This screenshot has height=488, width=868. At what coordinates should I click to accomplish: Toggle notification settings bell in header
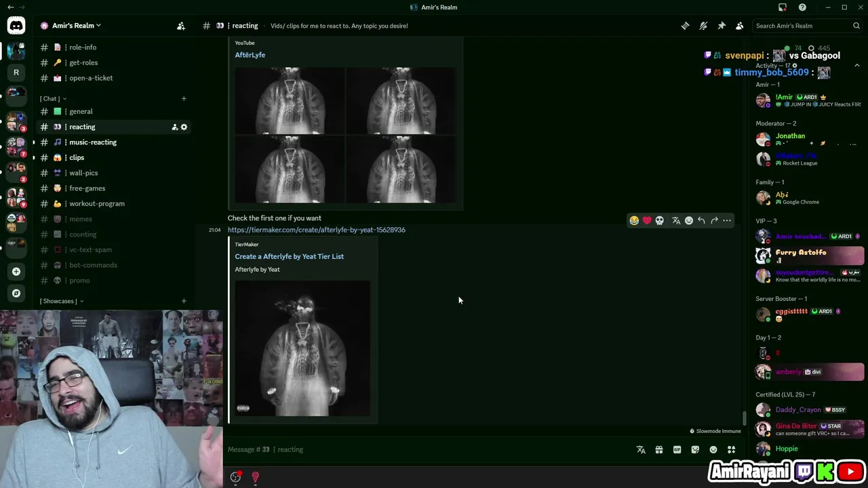click(703, 26)
